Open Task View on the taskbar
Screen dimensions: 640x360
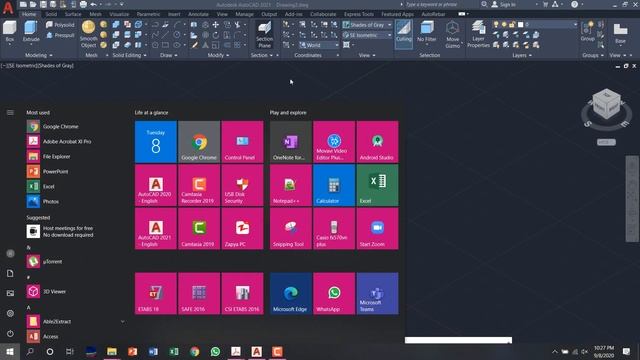click(70, 351)
